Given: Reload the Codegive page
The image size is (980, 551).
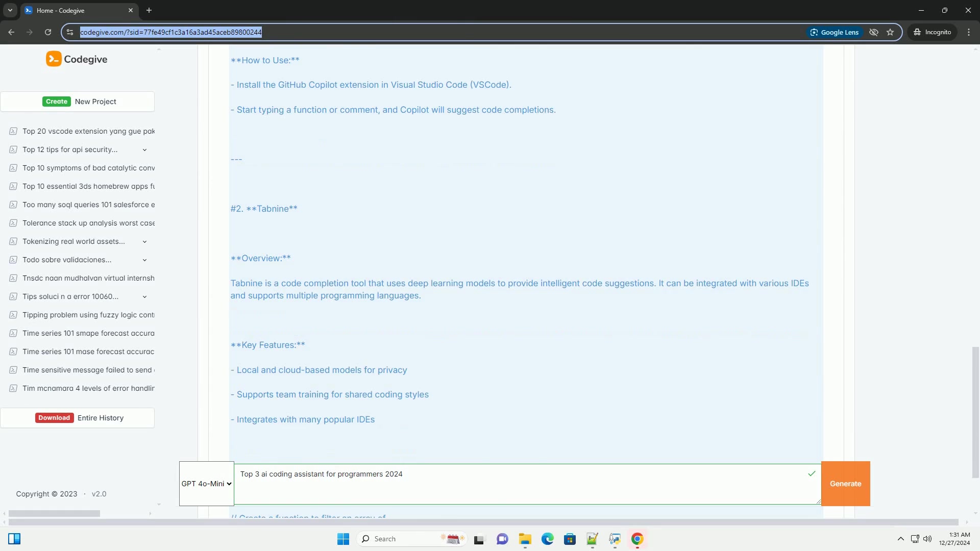Looking at the screenshot, I should pyautogui.click(x=48, y=32).
